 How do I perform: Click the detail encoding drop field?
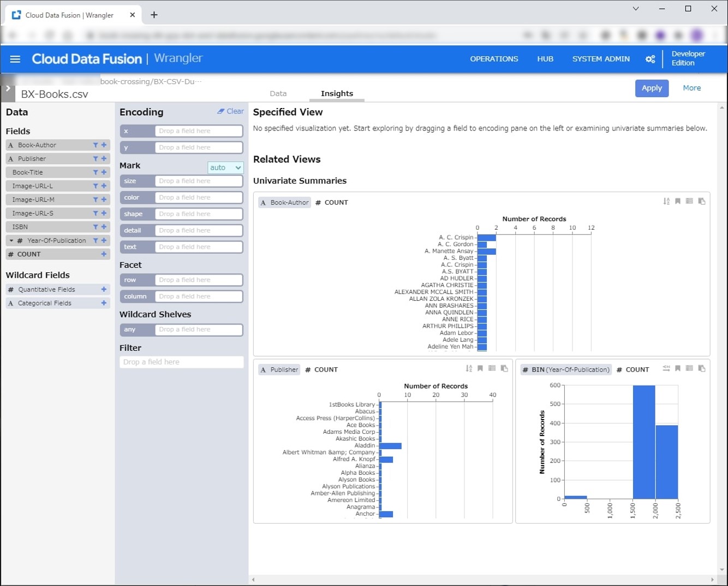(199, 230)
